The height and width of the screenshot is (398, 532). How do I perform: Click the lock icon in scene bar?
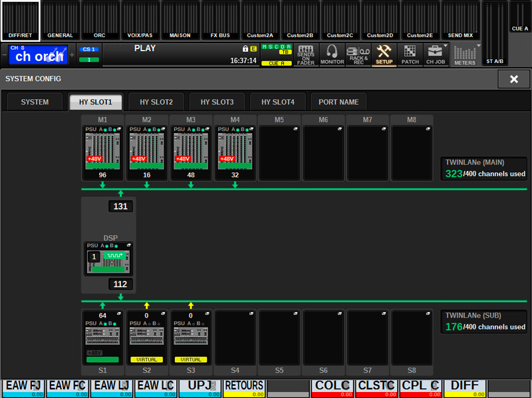coord(245,49)
